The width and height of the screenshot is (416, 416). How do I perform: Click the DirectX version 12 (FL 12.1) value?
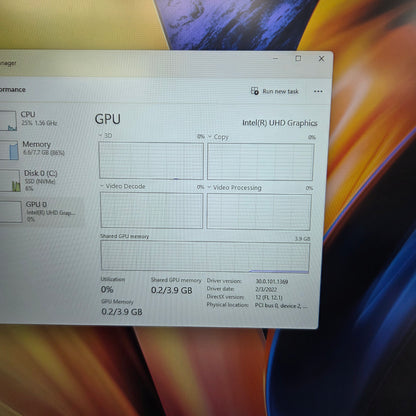point(269,297)
